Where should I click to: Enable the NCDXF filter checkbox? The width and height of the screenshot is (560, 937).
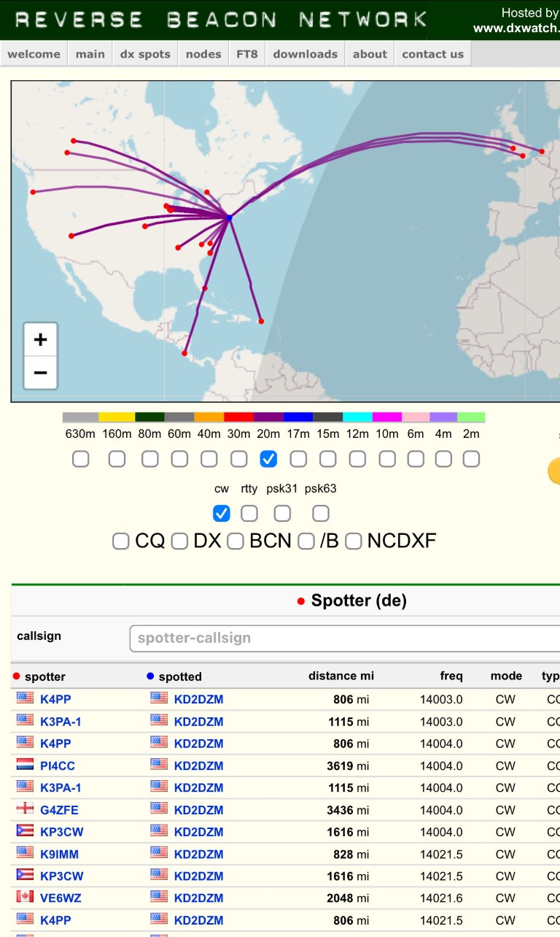(354, 541)
